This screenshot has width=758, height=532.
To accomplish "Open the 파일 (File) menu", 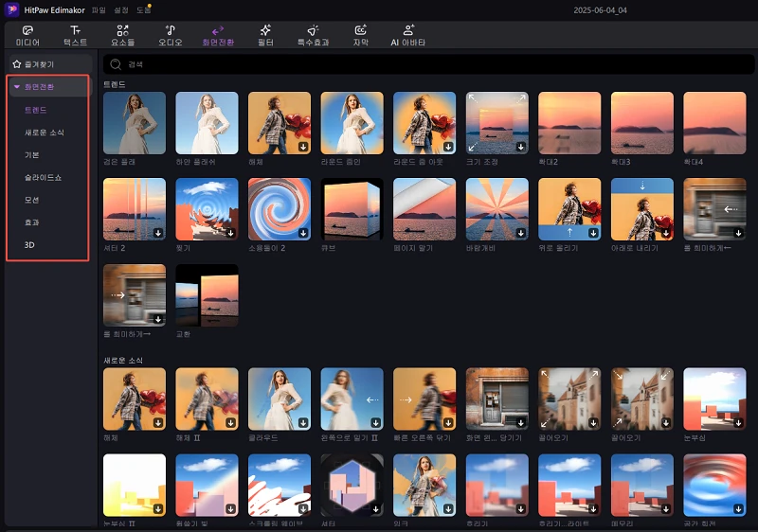I will [x=99, y=9].
